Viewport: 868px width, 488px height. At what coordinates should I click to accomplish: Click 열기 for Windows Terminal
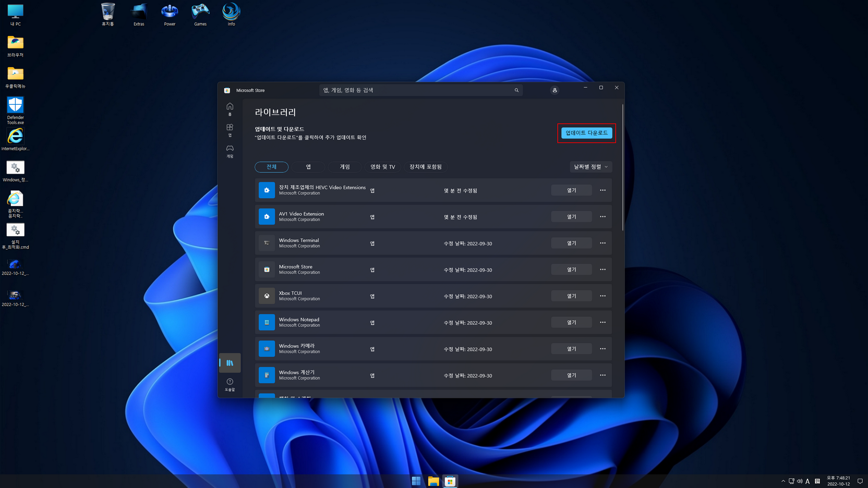pyautogui.click(x=572, y=243)
